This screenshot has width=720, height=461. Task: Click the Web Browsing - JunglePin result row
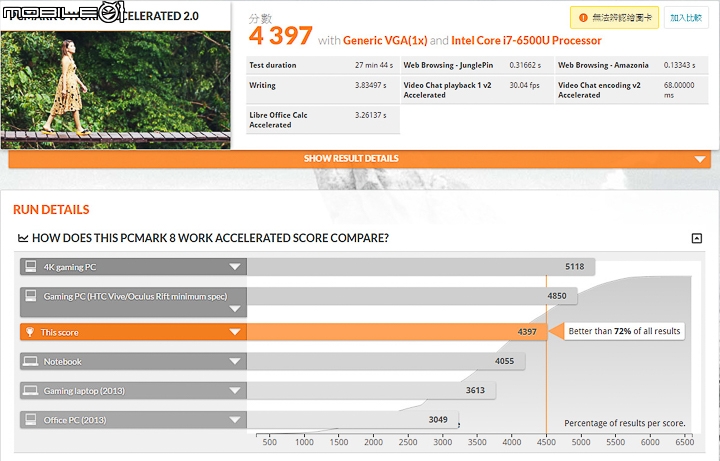pos(477,65)
